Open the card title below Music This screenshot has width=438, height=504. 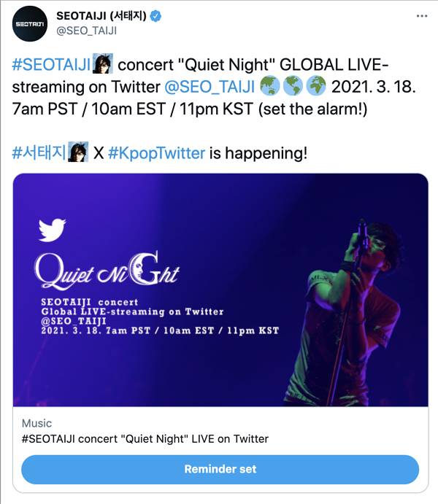click(145, 438)
